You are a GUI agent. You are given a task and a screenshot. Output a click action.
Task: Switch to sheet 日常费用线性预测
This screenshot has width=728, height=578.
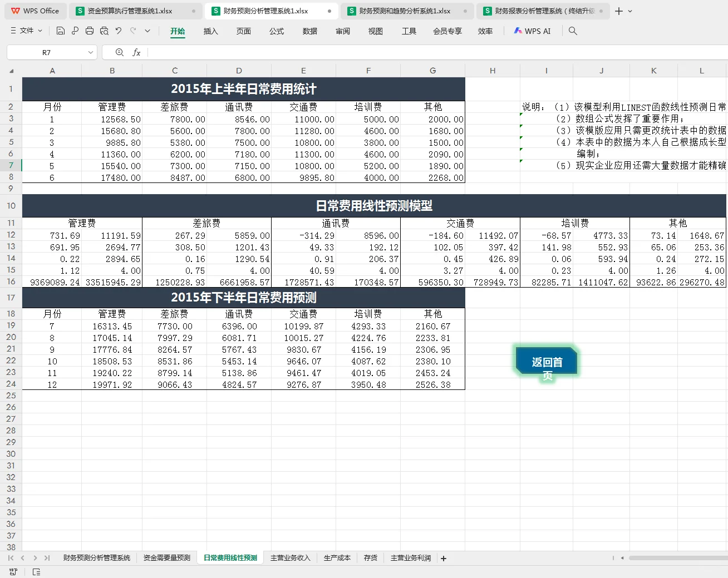[x=230, y=558]
